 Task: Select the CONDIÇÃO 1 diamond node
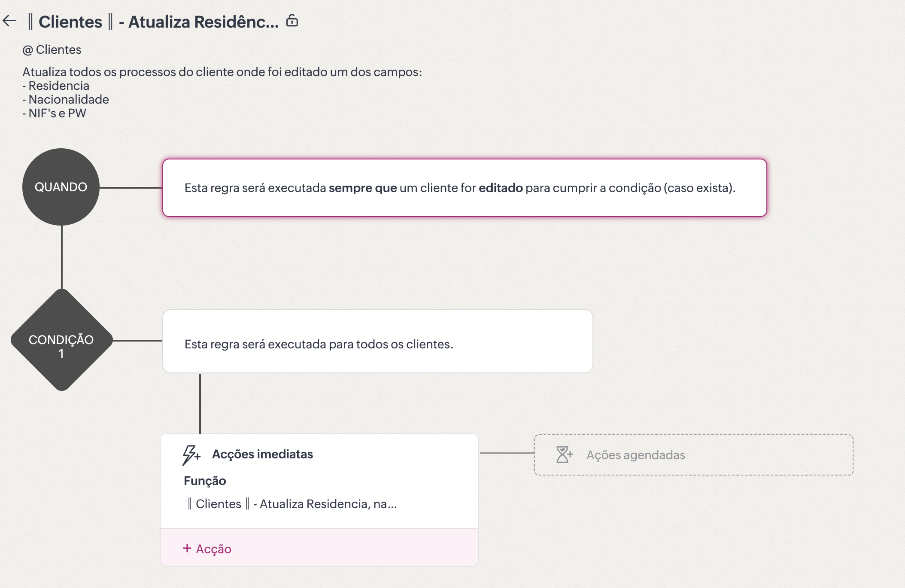pos(61,340)
